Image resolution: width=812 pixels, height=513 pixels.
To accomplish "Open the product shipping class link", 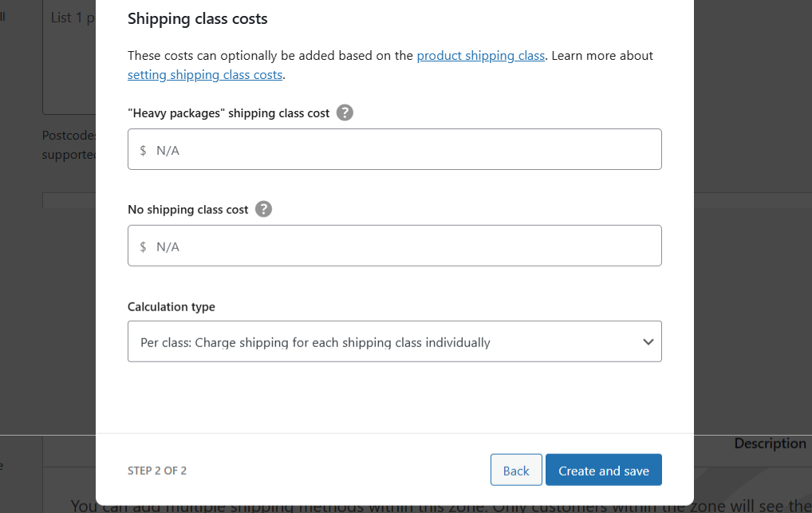I will pyautogui.click(x=480, y=55).
